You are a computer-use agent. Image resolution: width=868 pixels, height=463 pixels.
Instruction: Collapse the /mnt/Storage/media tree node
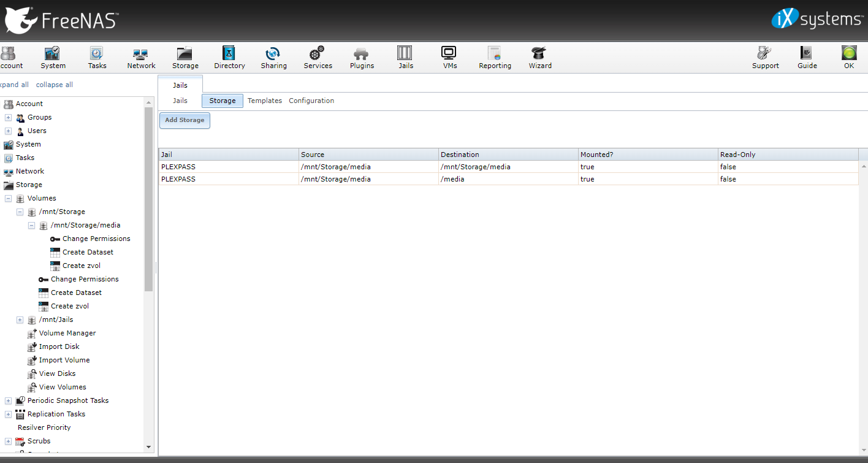point(32,226)
